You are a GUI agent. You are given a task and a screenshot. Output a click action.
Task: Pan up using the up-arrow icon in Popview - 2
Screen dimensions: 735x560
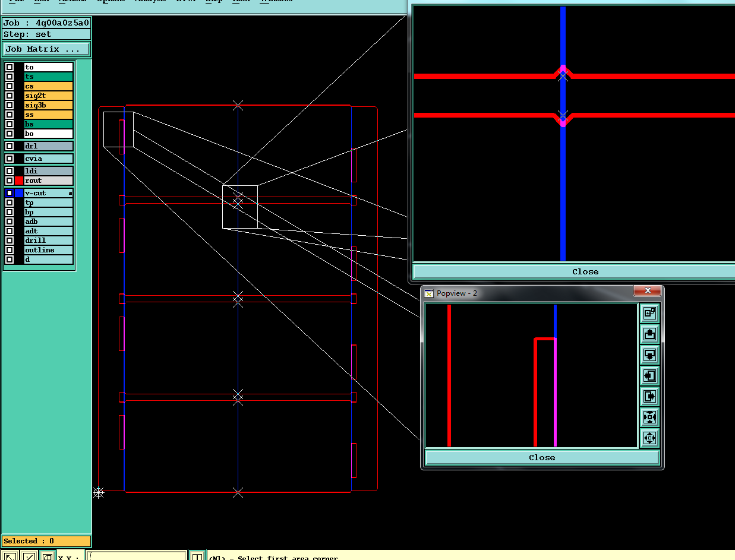(x=649, y=334)
